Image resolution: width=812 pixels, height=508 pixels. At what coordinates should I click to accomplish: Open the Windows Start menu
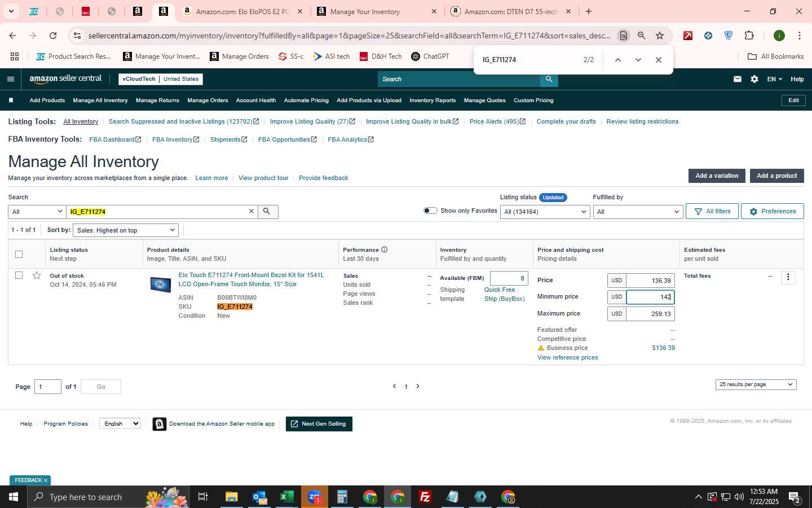[13, 497]
